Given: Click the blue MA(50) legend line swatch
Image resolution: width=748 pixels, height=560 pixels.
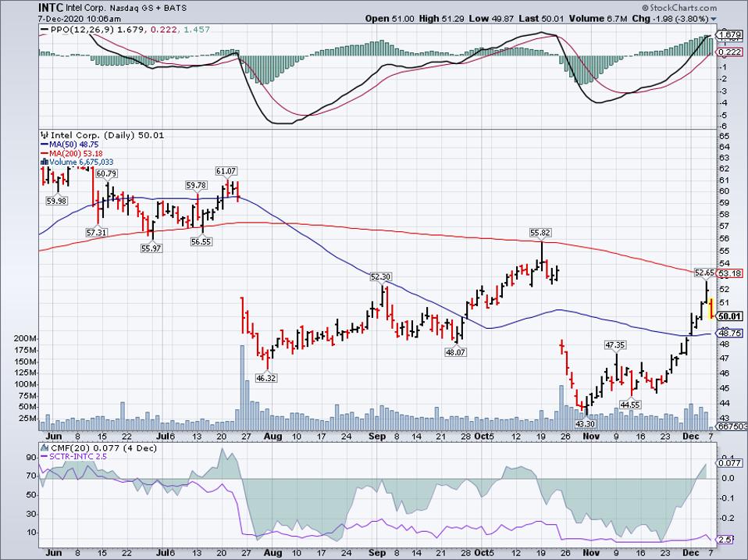Looking at the screenshot, I should (45, 144).
